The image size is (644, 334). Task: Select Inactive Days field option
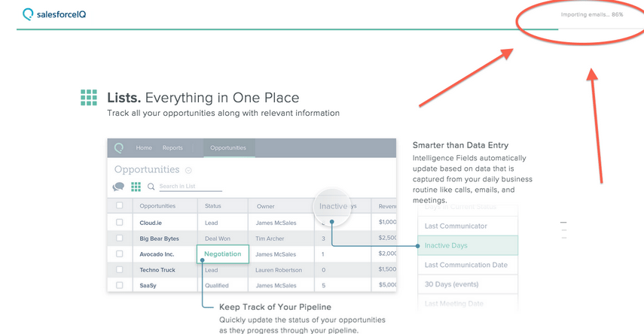[x=468, y=245]
